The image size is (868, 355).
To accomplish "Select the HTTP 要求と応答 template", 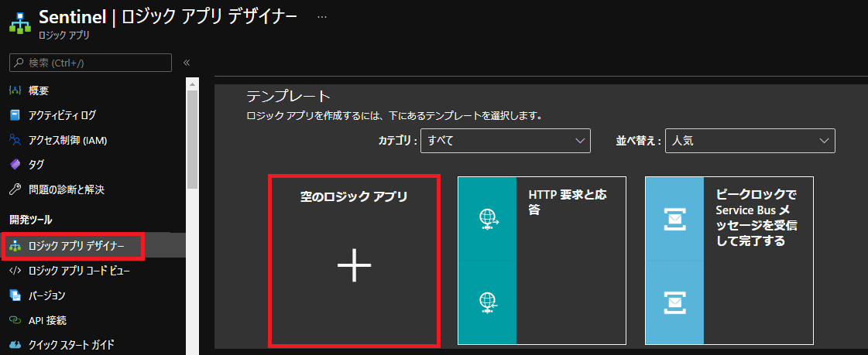I will point(542,261).
